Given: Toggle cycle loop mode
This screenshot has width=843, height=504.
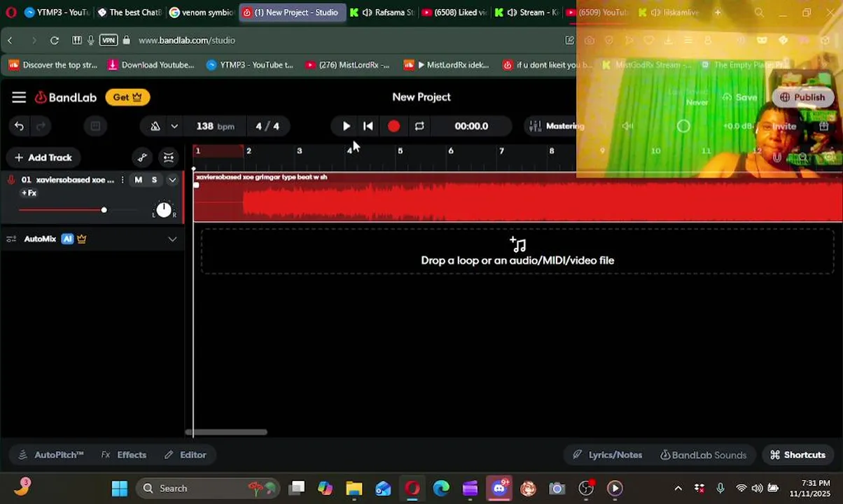Looking at the screenshot, I should click(419, 126).
